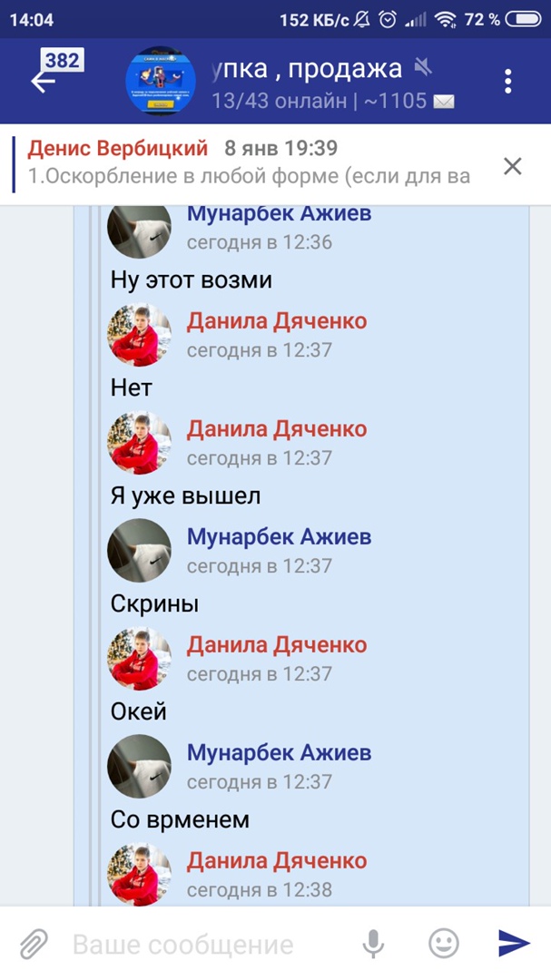This screenshot has width=551, height=980.
Task: Open Данила Дяченко profile above 'Нет'
Action: 277,321
